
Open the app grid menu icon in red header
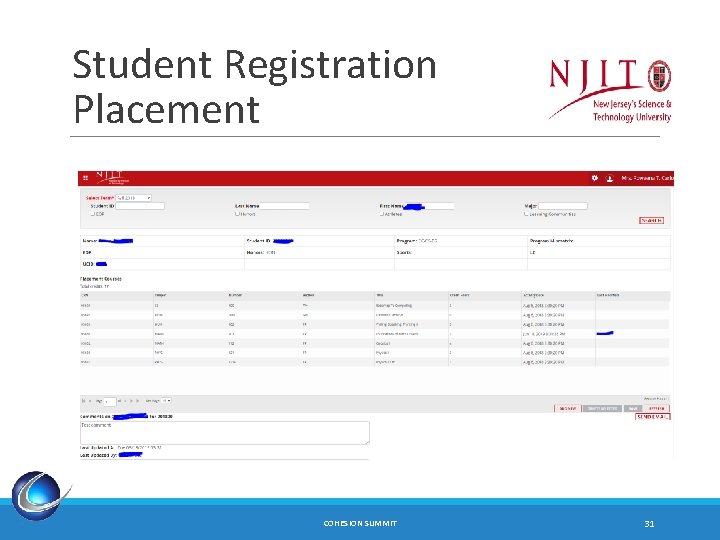(85, 178)
